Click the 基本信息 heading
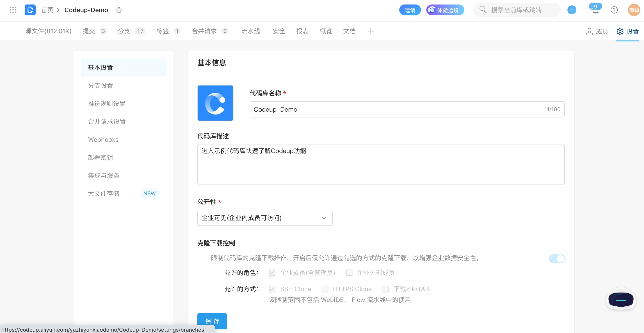 212,63
